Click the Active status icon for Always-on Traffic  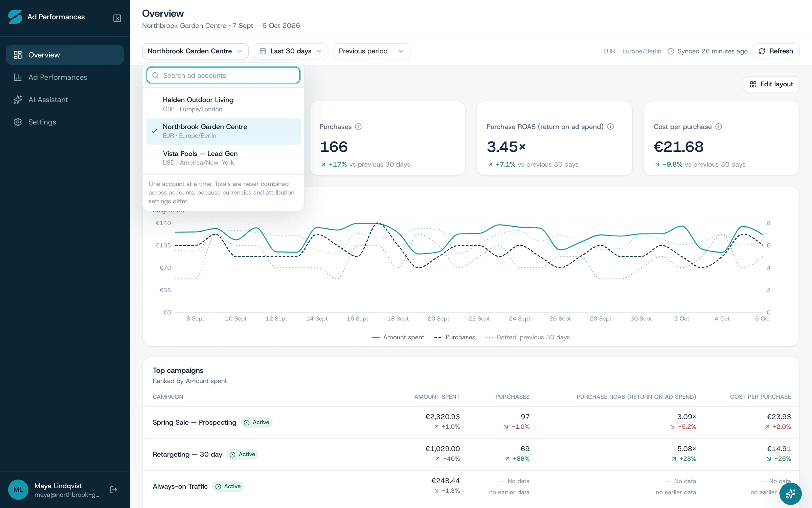coord(218,487)
